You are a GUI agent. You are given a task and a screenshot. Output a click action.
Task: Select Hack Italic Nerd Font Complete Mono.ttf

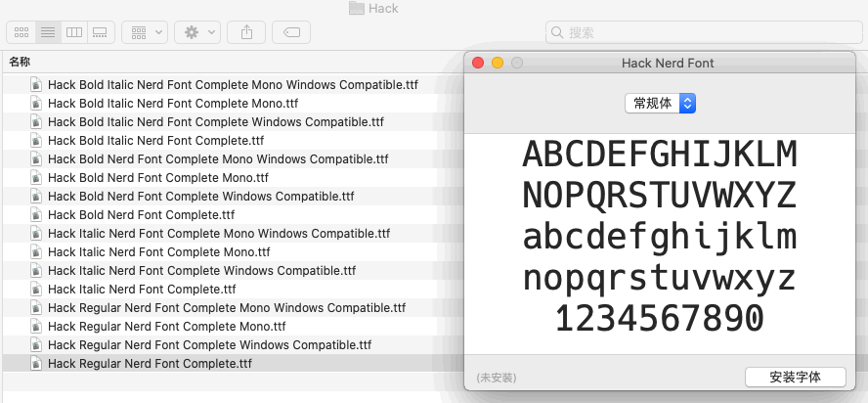pos(159,252)
